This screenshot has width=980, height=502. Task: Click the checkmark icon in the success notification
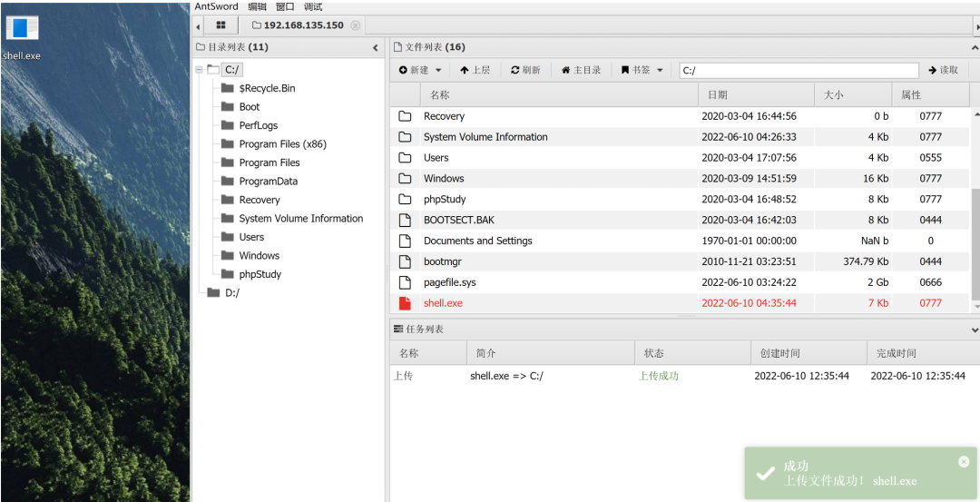tap(765, 474)
